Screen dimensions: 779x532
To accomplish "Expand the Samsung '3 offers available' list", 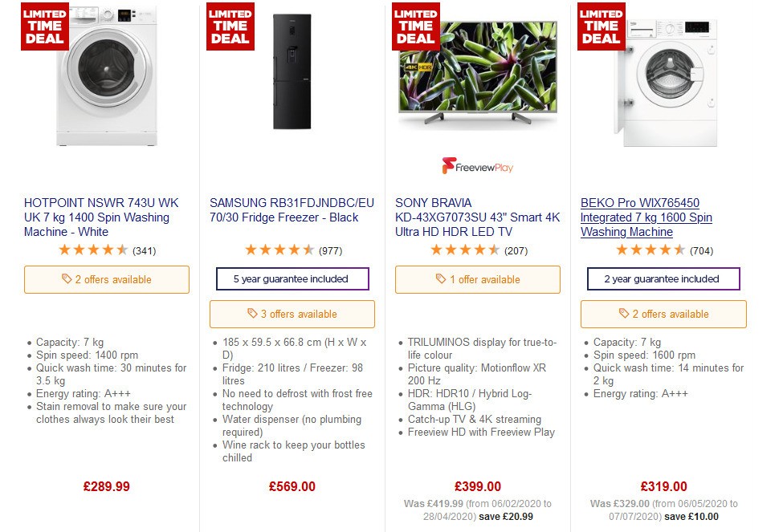I will (292, 314).
